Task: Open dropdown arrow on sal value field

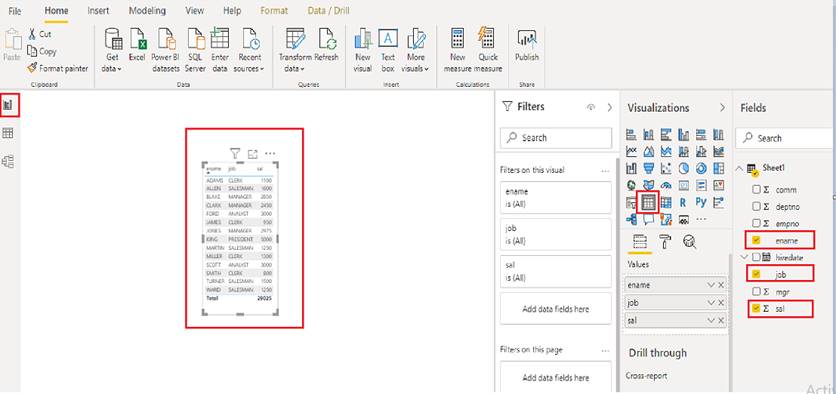Action: [x=711, y=320]
